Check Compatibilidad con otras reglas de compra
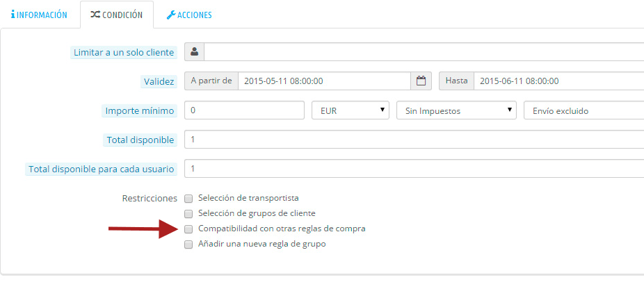Image resolution: width=644 pixels, height=282 pixels. 188,229
